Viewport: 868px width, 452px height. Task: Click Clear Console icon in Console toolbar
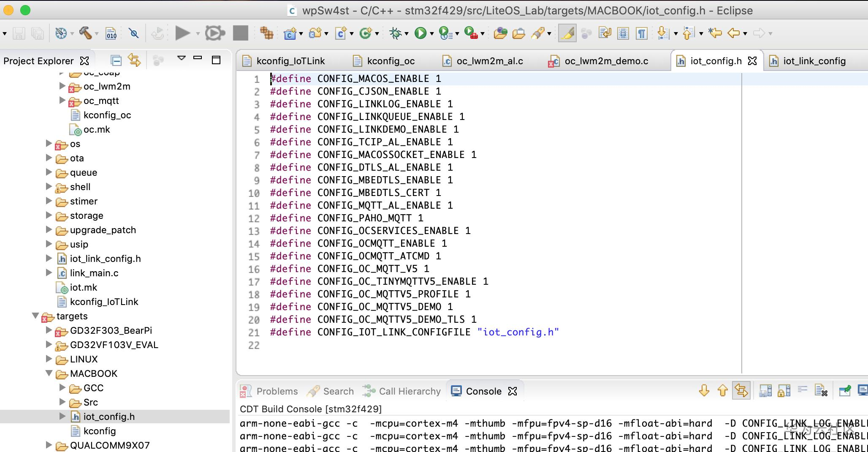point(820,390)
